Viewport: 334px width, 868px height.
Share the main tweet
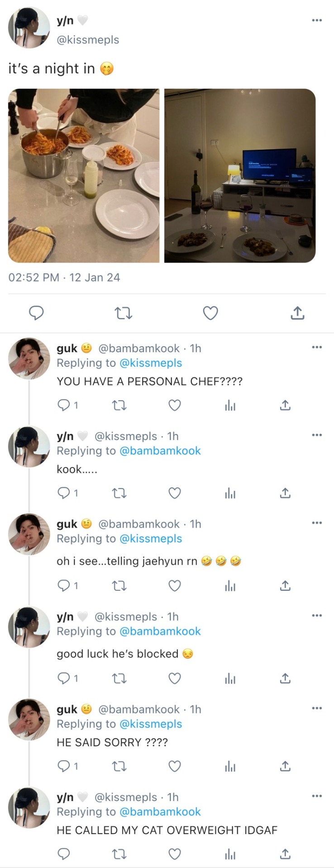coord(297,313)
